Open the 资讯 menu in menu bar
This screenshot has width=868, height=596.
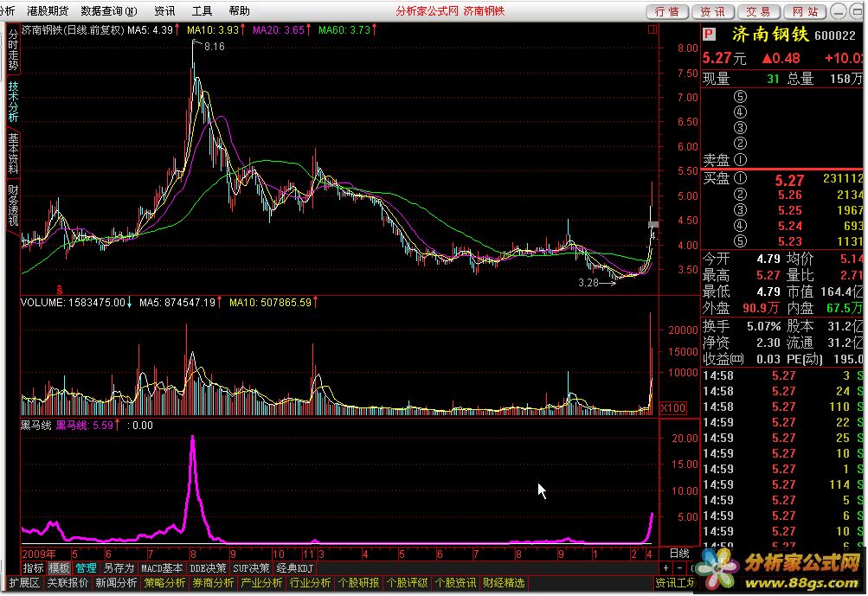(x=164, y=11)
